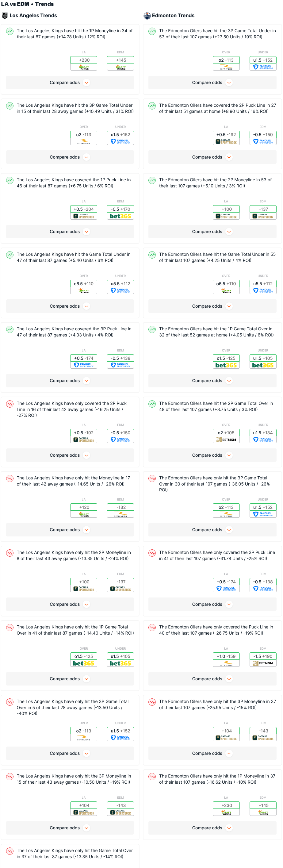The height and width of the screenshot is (868, 283).
Task: Click the Los Angeles Kings team logo
Action: pos(5,16)
